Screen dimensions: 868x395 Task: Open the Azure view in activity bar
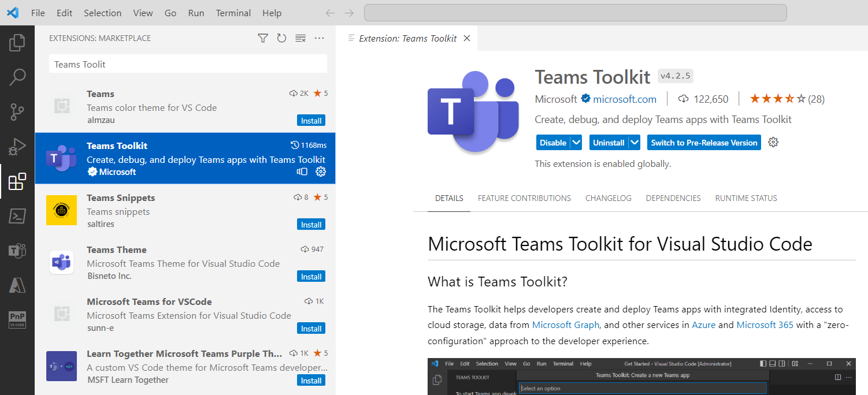[x=17, y=285]
